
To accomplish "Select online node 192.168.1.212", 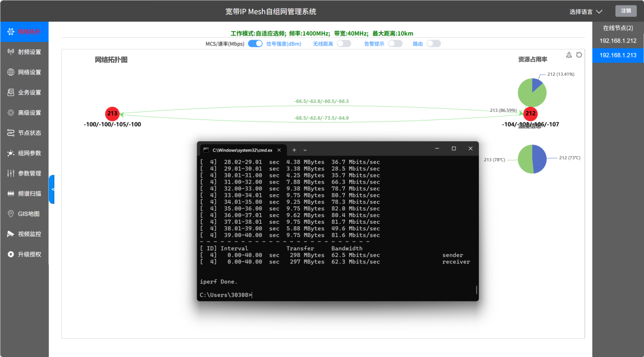I will coord(618,41).
